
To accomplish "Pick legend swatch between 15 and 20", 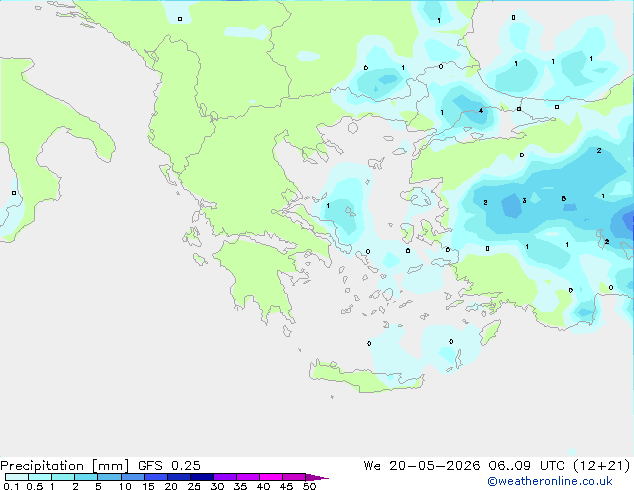I will 156,477.
